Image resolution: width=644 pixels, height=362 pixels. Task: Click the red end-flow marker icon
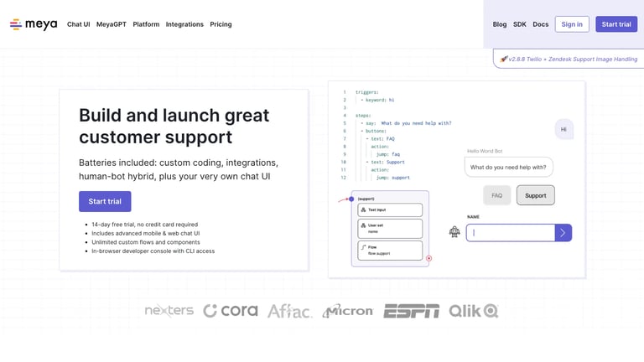point(428,258)
